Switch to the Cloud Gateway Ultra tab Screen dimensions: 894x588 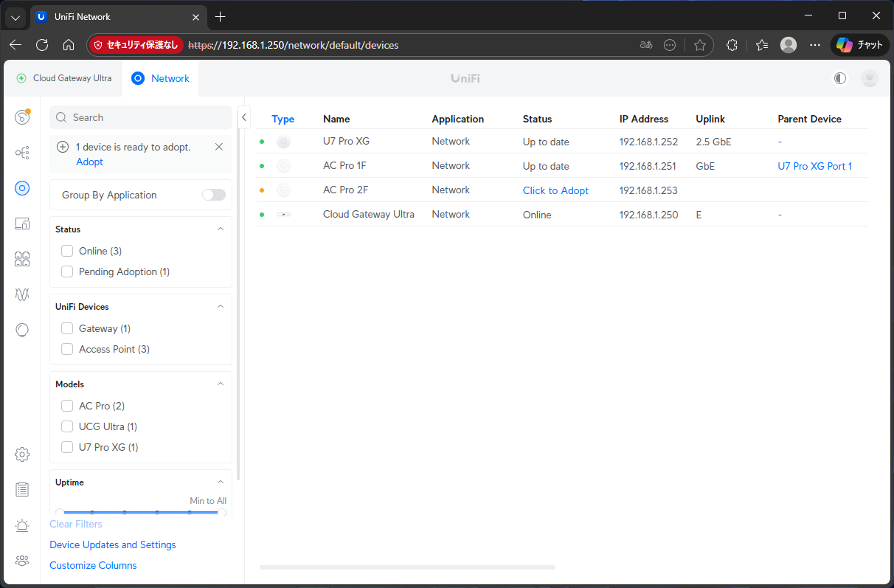pyautogui.click(x=64, y=78)
